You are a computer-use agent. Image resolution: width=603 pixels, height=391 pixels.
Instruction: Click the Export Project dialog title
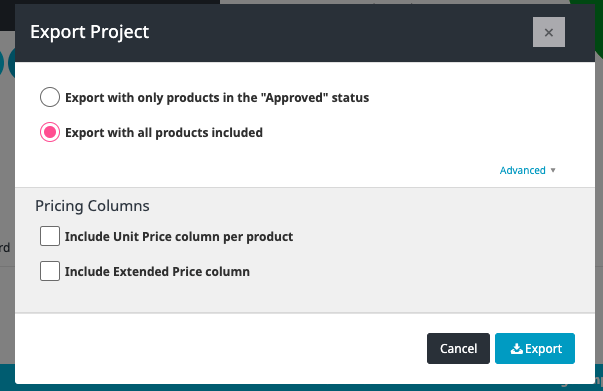pyautogui.click(x=90, y=32)
